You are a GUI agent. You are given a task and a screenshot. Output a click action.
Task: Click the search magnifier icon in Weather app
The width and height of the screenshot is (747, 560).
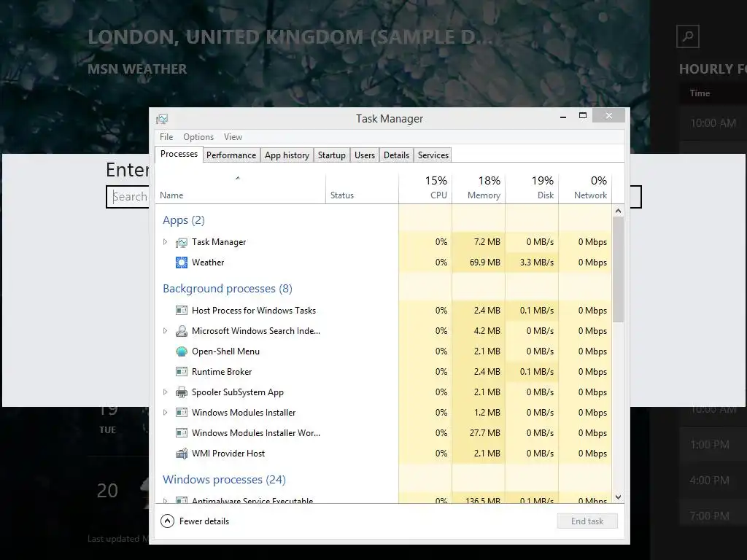687,36
